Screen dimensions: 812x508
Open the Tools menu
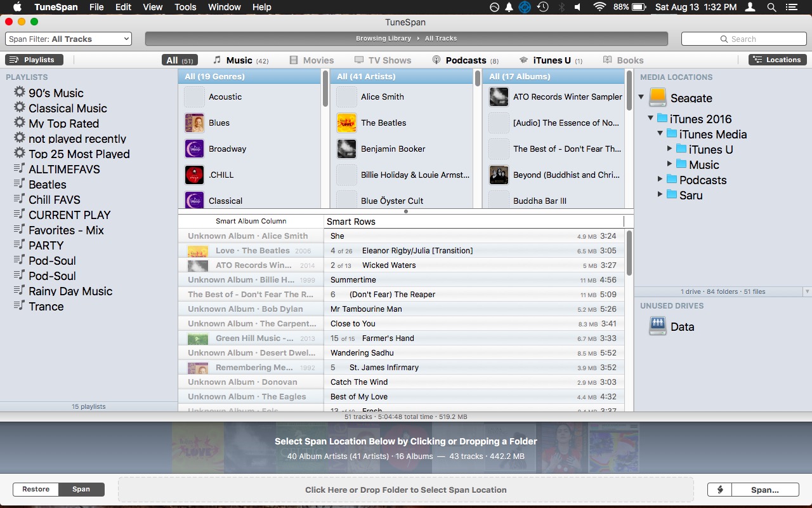pos(185,7)
